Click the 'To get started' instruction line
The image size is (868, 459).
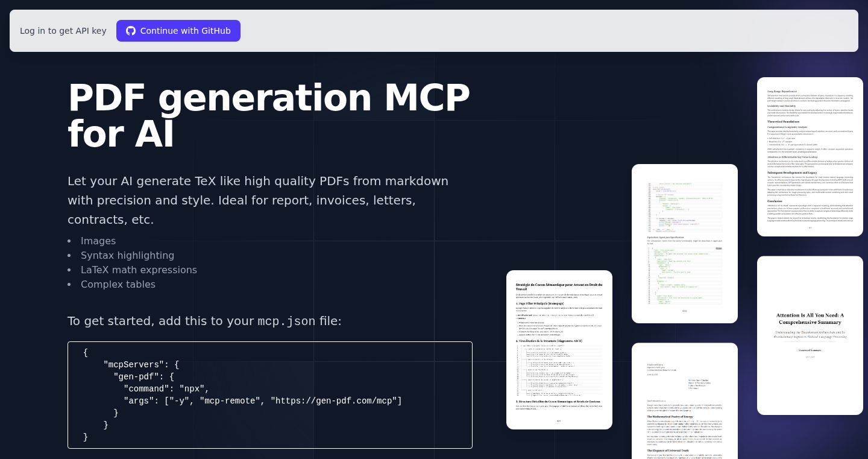(x=204, y=321)
